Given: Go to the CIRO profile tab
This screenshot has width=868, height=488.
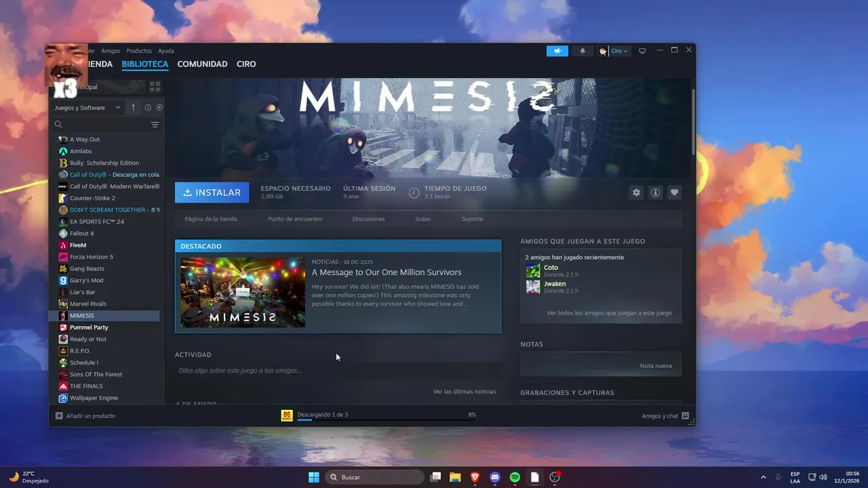Looking at the screenshot, I should (x=246, y=64).
